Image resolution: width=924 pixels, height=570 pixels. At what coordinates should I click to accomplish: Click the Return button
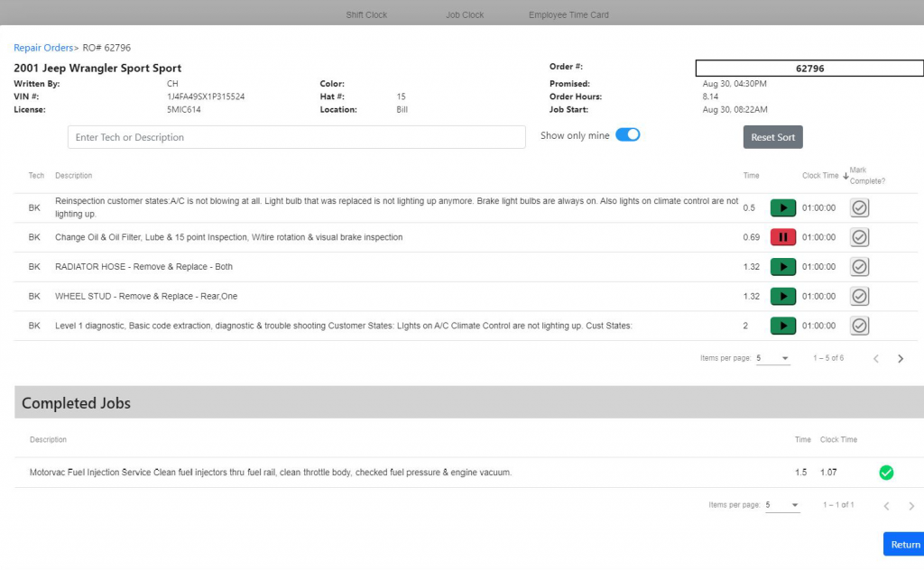coord(904,544)
